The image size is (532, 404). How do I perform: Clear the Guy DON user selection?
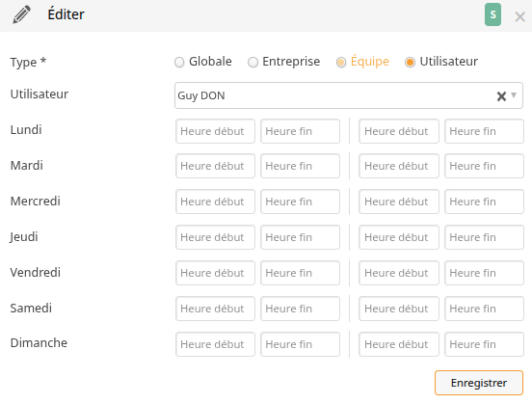(501, 96)
